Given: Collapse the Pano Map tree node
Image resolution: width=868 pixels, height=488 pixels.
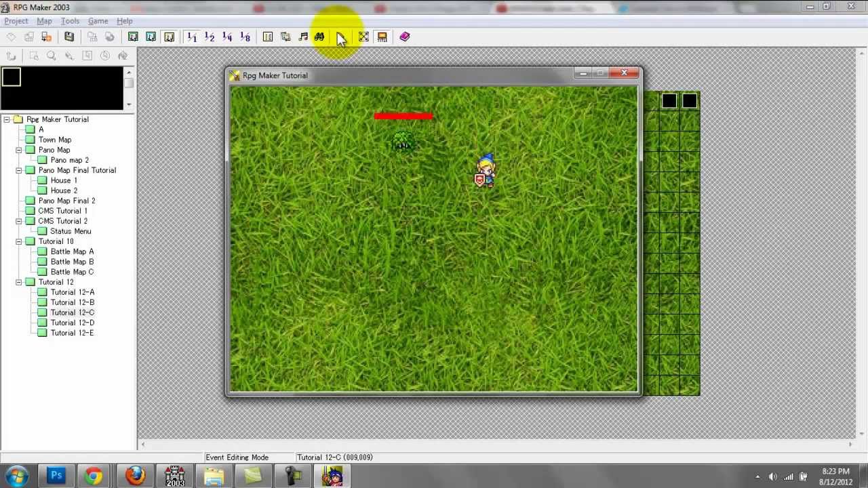Looking at the screenshot, I should [19, 150].
